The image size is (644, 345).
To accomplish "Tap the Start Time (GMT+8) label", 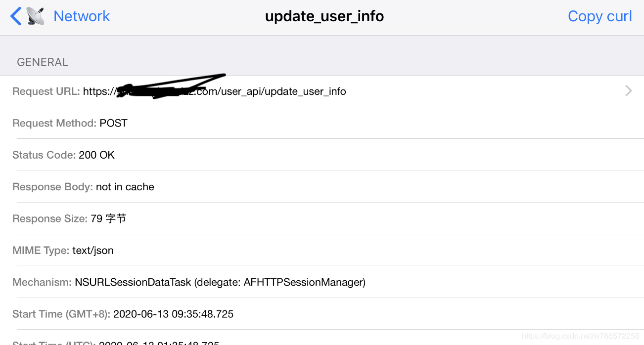I will point(61,314).
